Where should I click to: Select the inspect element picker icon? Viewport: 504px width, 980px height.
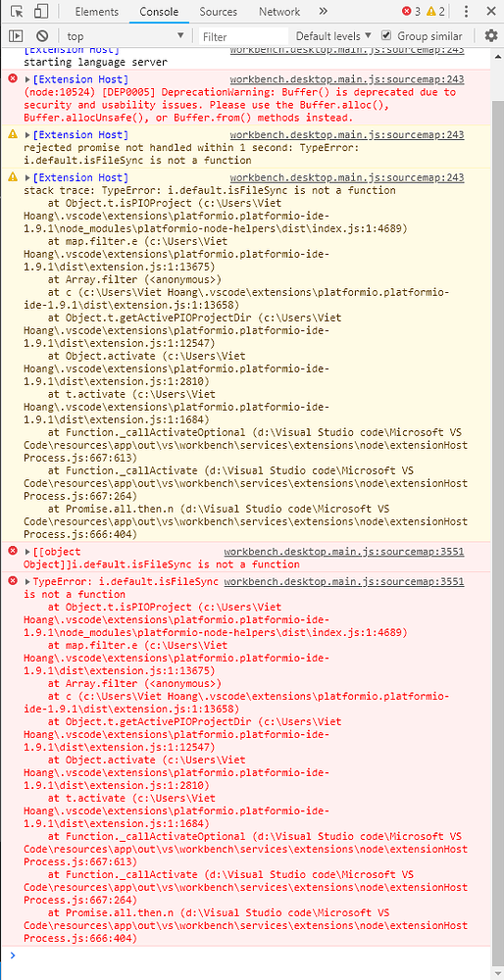[x=18, y=11]
